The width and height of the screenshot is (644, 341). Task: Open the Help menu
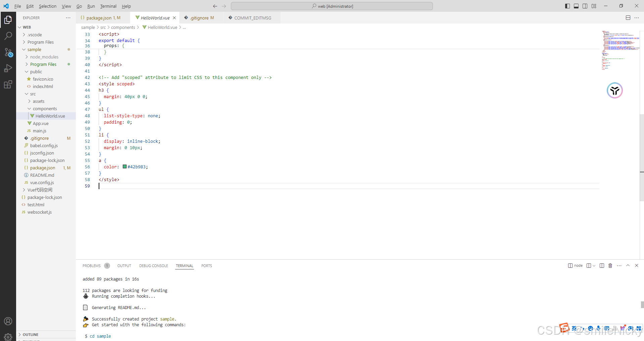click(126, 6)
